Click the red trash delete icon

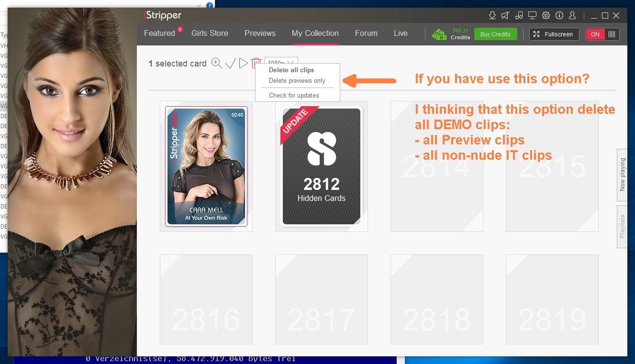[x=256, y=63]
